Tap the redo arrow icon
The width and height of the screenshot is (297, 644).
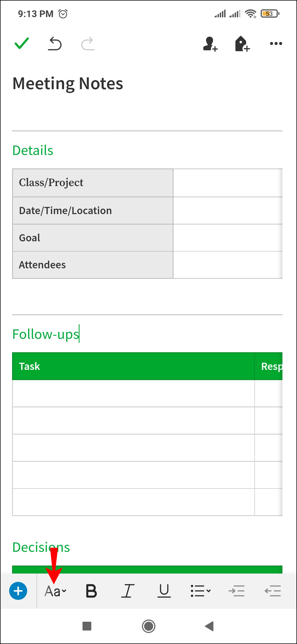[88, 44]
